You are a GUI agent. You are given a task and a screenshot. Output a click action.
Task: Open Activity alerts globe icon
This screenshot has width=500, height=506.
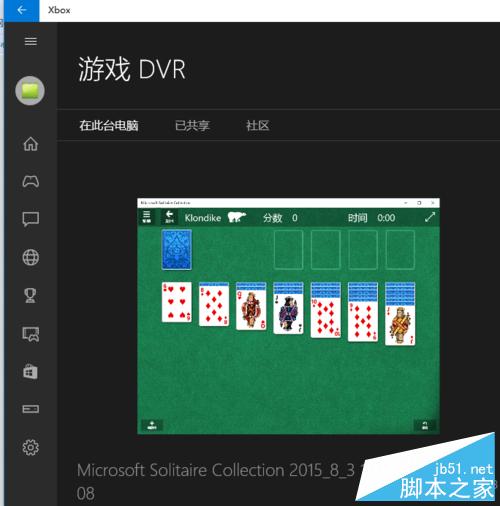point(31,257)
